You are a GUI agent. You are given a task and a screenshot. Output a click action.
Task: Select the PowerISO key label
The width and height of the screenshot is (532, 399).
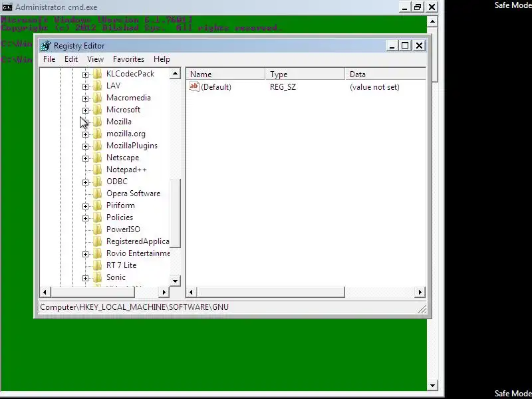click(123, 229)
